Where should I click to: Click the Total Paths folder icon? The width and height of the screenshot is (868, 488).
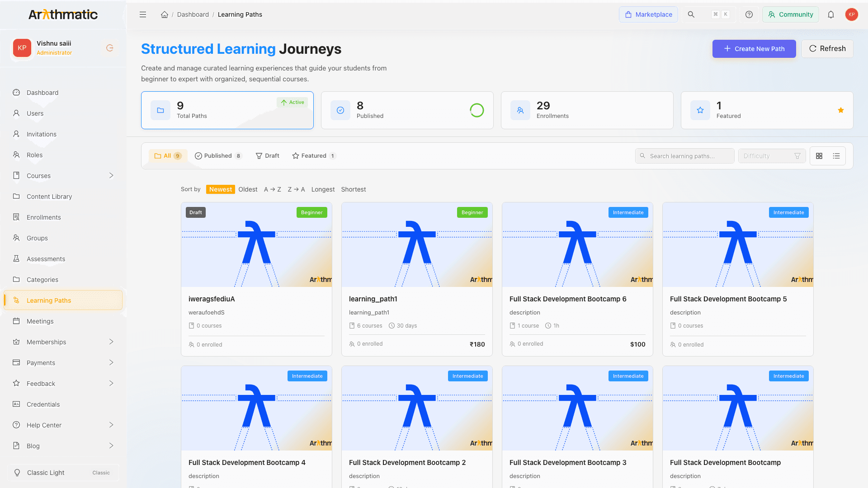coord(160,110)
